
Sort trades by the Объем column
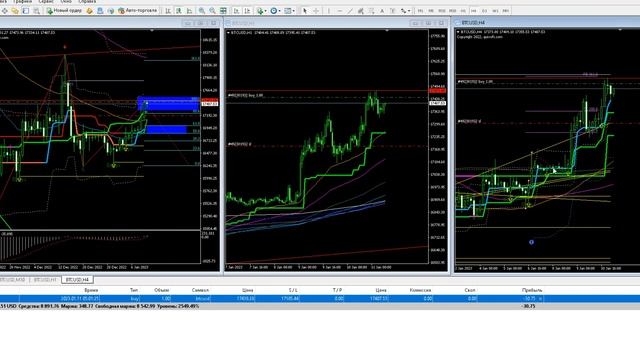[162, 290]
